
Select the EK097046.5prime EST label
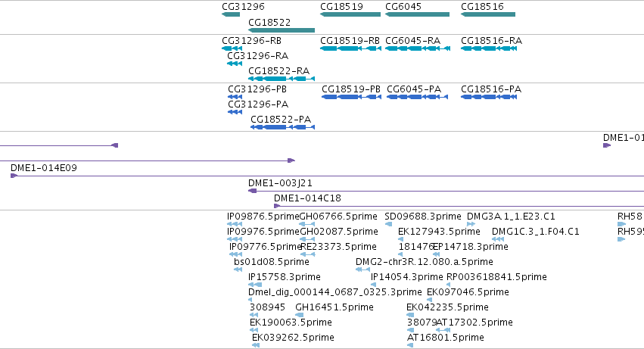click(x=468, y=293)
